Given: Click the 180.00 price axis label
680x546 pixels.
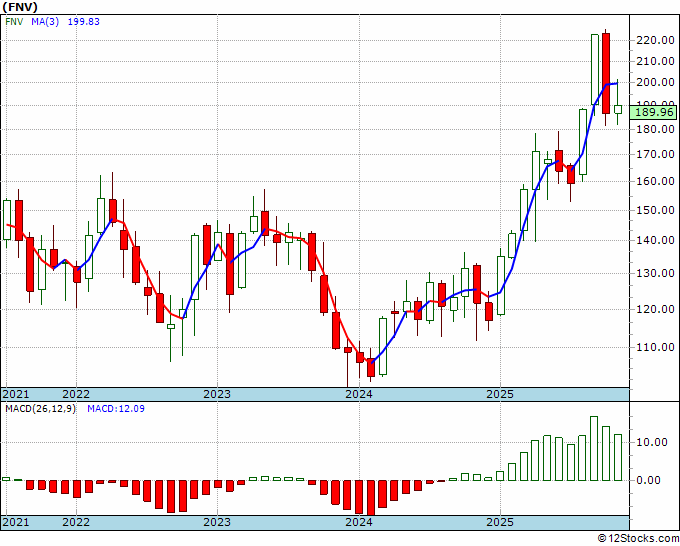Looking at the screenshot, I should click(x=655, y=129).
